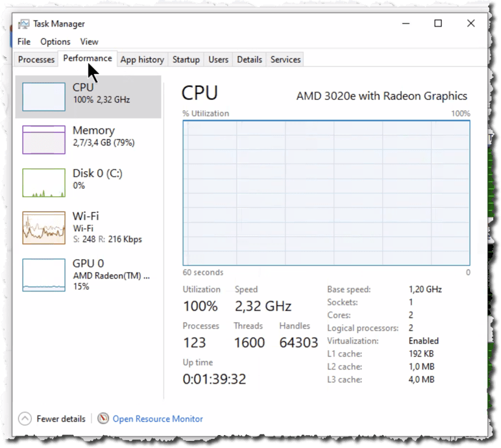Switch to the Services tab
The width and height of the screenshot is (501, 448).
(x=286, y=60)
